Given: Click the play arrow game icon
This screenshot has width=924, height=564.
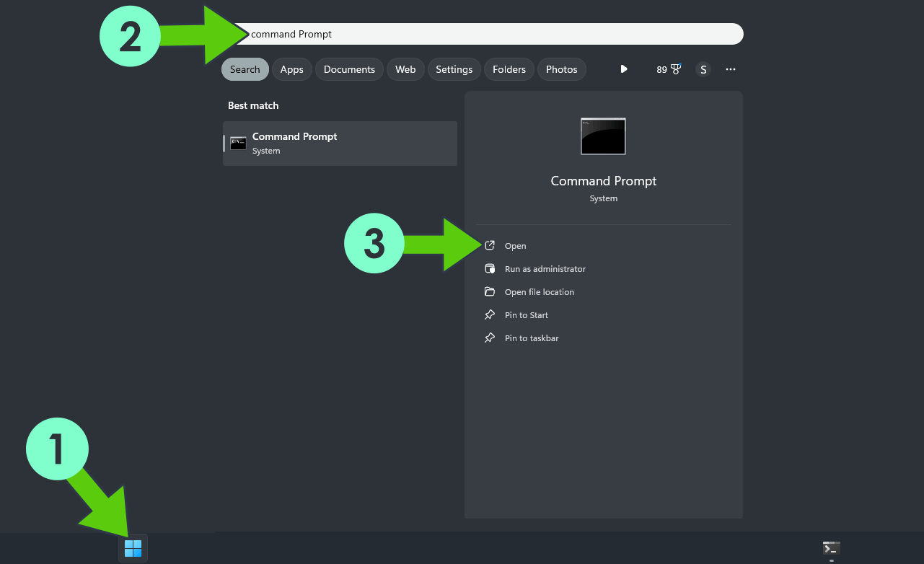Looking at the screenshot, I should tap(623, 69).
